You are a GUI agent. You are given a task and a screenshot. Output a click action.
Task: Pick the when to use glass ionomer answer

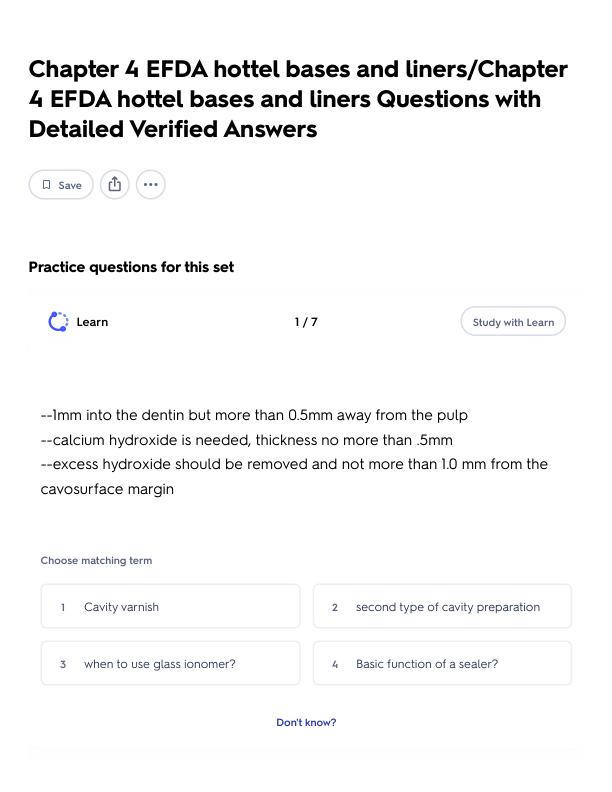(171, 663)
